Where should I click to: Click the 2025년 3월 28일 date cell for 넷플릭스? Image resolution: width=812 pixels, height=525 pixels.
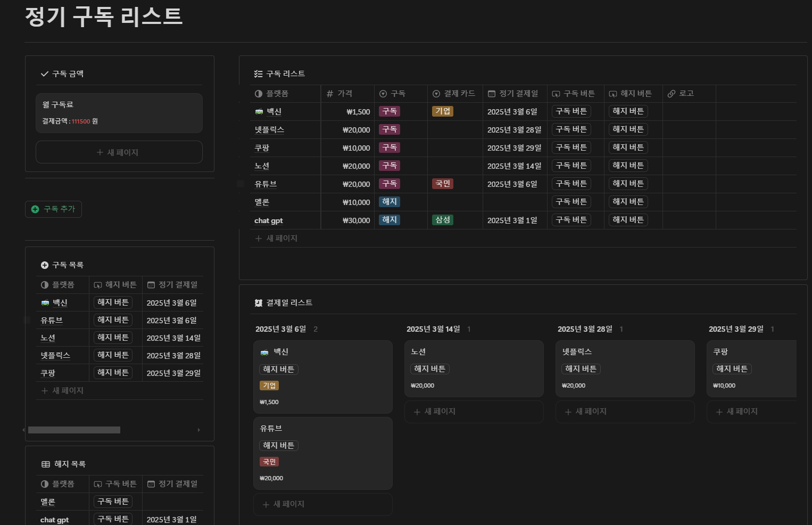tap(515, 130)
